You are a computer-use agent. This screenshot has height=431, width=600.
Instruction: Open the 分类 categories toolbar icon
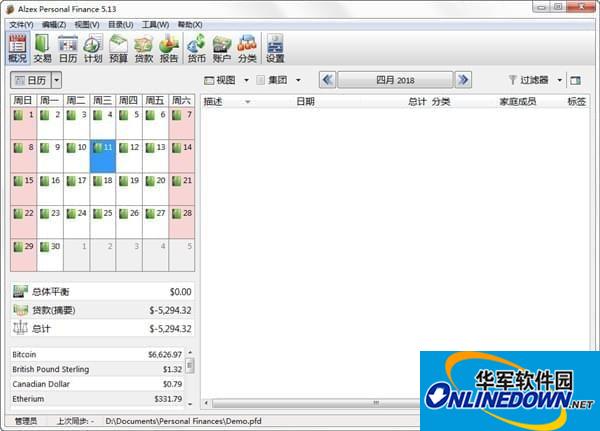pyautogui.click(x=247, y=48)
